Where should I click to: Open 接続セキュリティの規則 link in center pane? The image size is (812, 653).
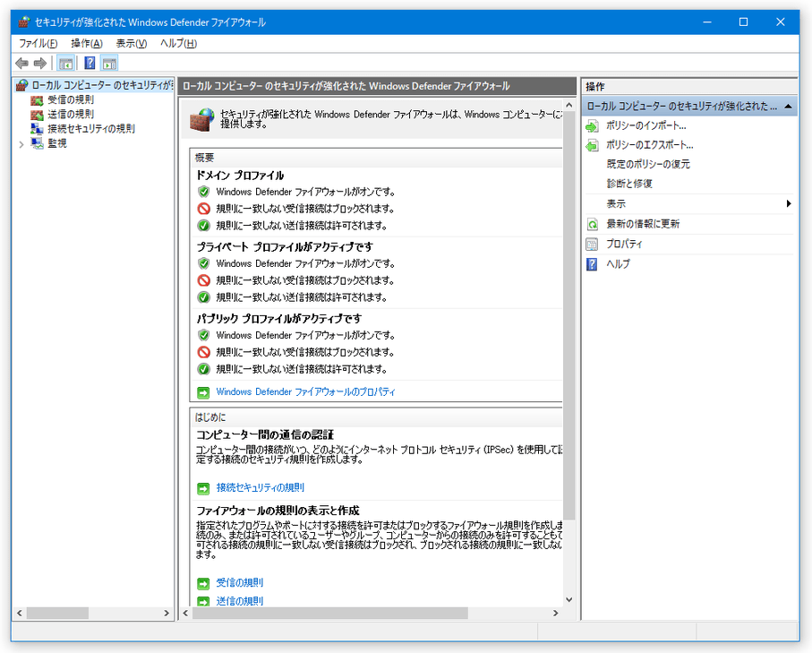[x=260, y=487]
